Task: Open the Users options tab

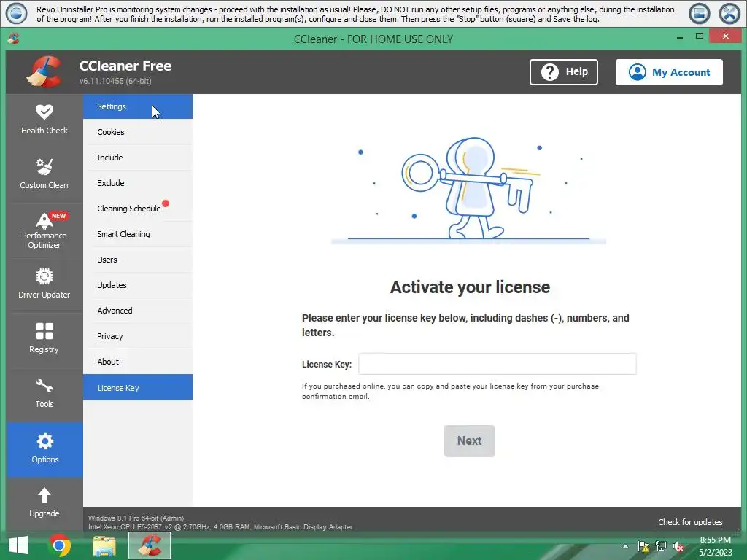Action: pos(138,260)
